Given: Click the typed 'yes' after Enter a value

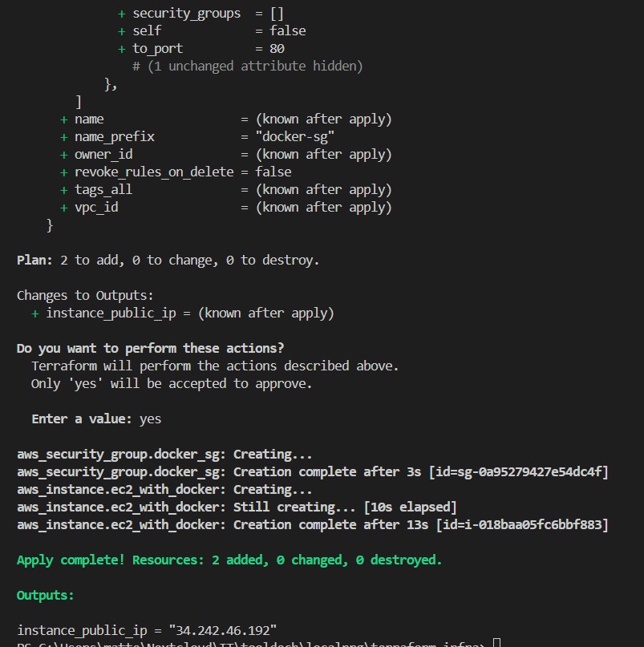Looking at the screenshot, I should pos(150,419).
